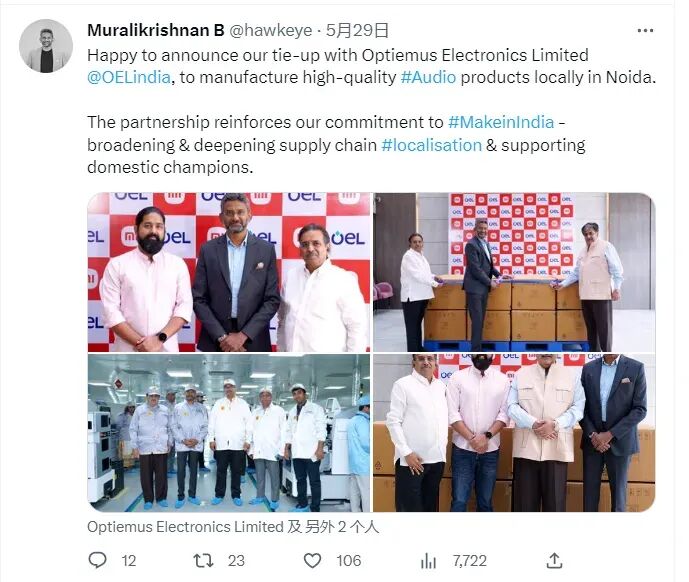Click the 7,722 views count
The height and width of the screenshot is (582, 689).
(x=470, y=560)
